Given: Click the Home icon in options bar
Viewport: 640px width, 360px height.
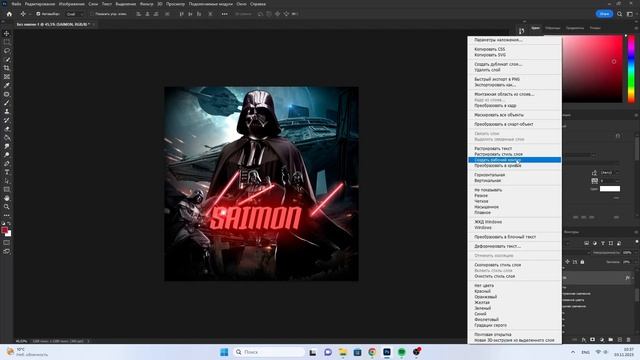Looking at the screenshot, I should (x=9, y=14).
